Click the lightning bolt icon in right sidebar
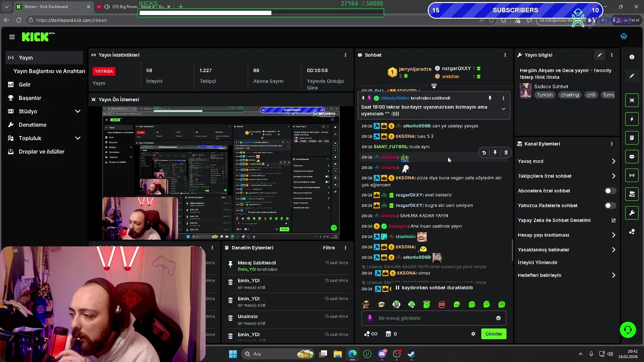Screen dimensions: 644x362 [632, 119]
